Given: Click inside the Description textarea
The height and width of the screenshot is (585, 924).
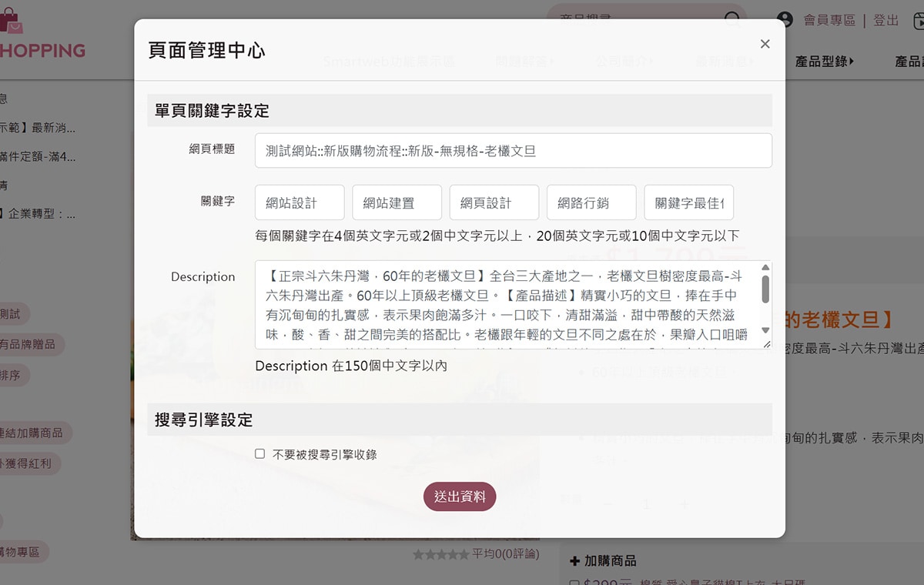Looking at the screenshot, I should click(507, 305).
